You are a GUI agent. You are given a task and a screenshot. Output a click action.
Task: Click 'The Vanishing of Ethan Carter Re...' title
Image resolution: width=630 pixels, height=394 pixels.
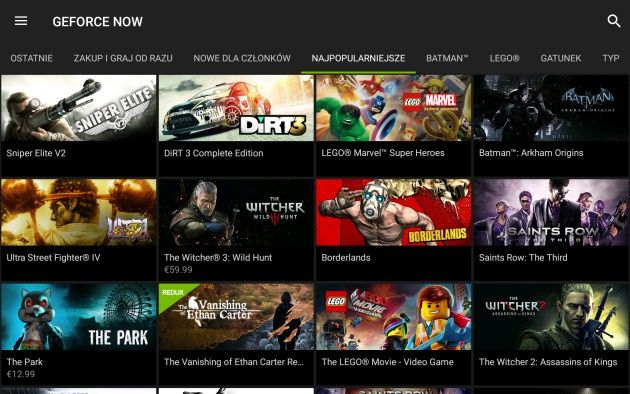click(x=234, y=362)
